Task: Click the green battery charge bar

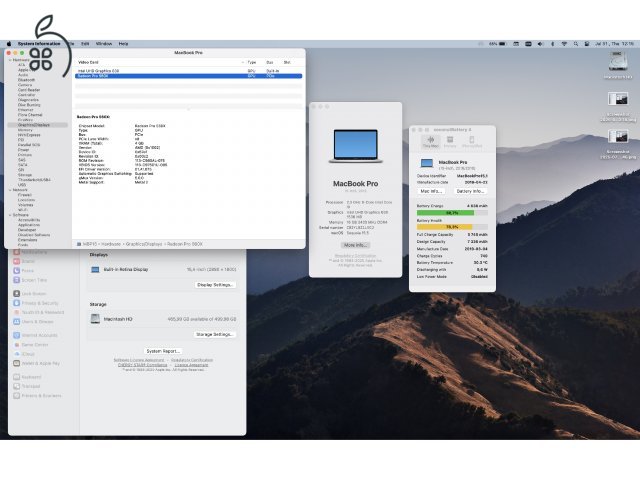Action: coord(452,213)
